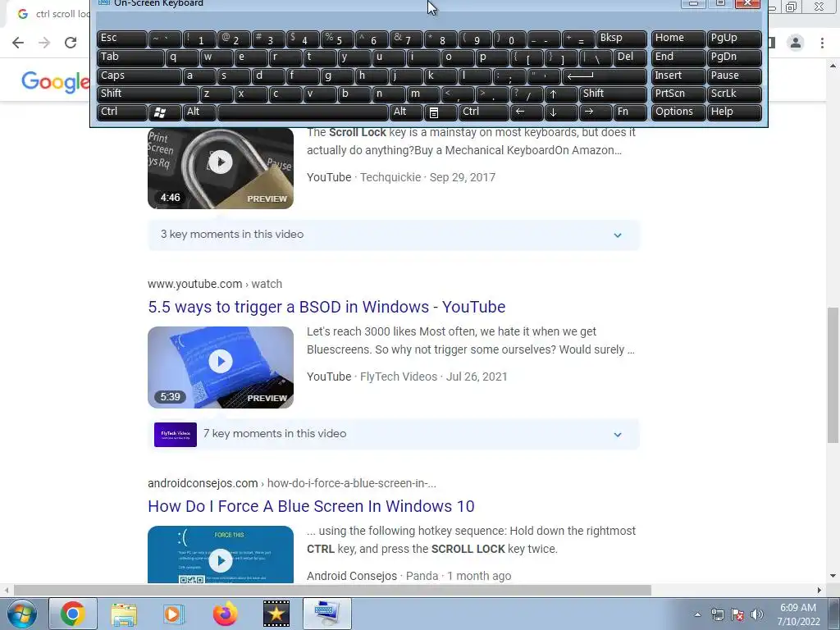Click the left Alt key
This screenshot has width=840, height=630.
(200, 112)
